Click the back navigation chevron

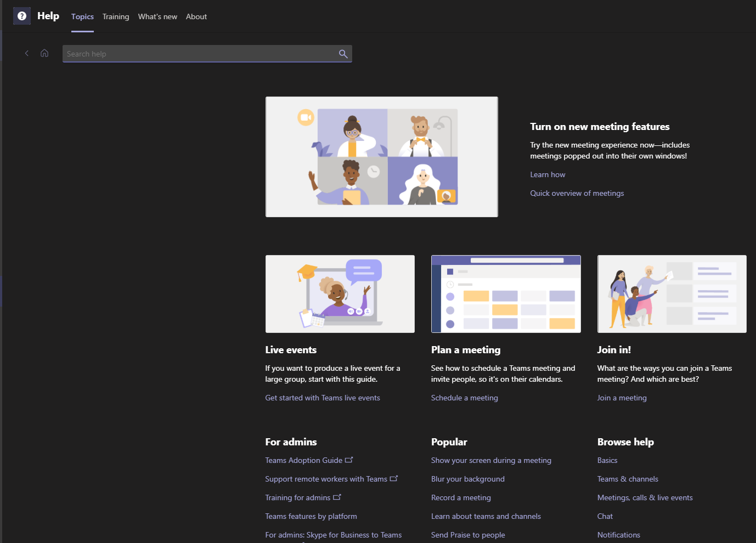point(26,53)
